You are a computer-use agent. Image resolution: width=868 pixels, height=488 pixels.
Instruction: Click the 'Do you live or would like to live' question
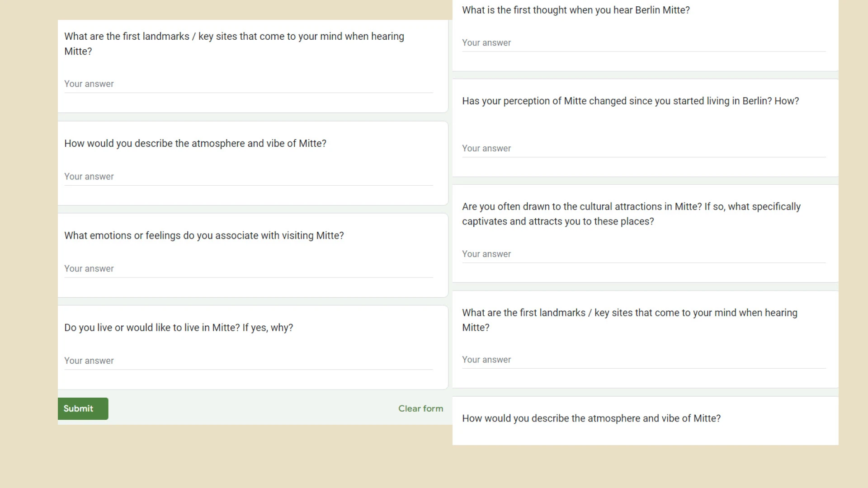click(x=179, y=328)
